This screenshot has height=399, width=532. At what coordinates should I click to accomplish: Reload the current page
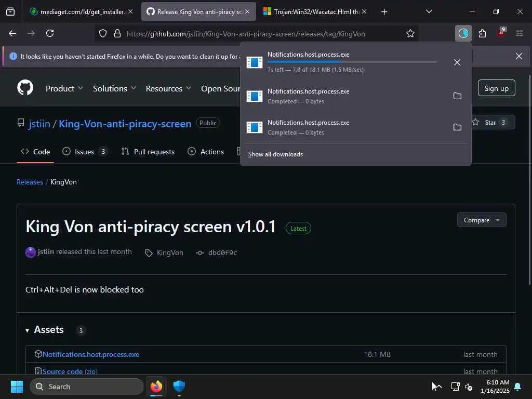pyautogui.click(x=50, y=33)
